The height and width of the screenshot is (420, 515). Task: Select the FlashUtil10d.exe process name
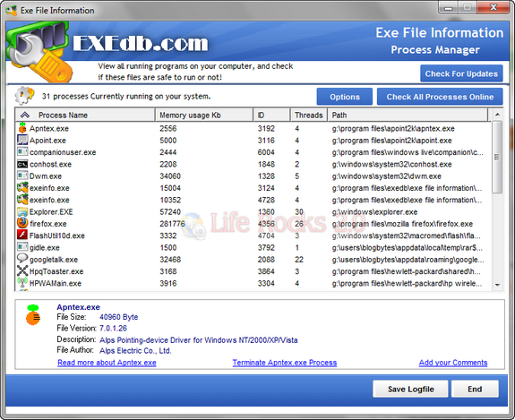click(x=57, y=236)
